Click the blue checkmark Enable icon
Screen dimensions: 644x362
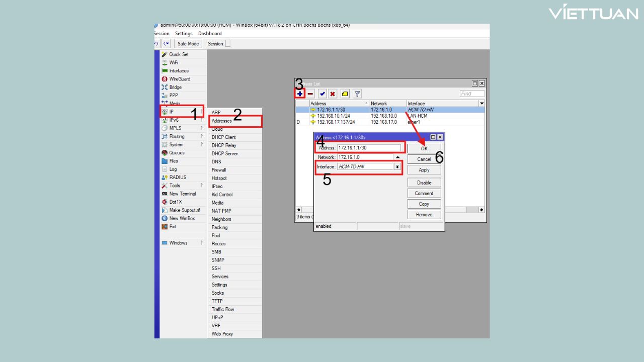[x=322, y=94]
